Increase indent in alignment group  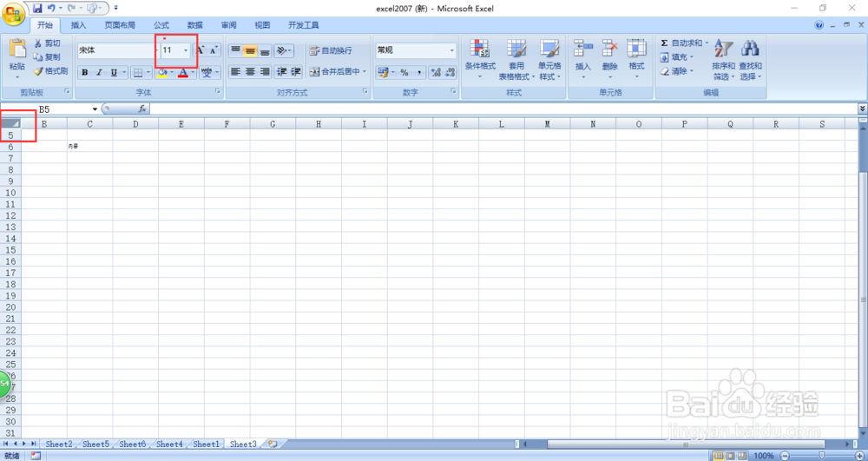point(296,72)
